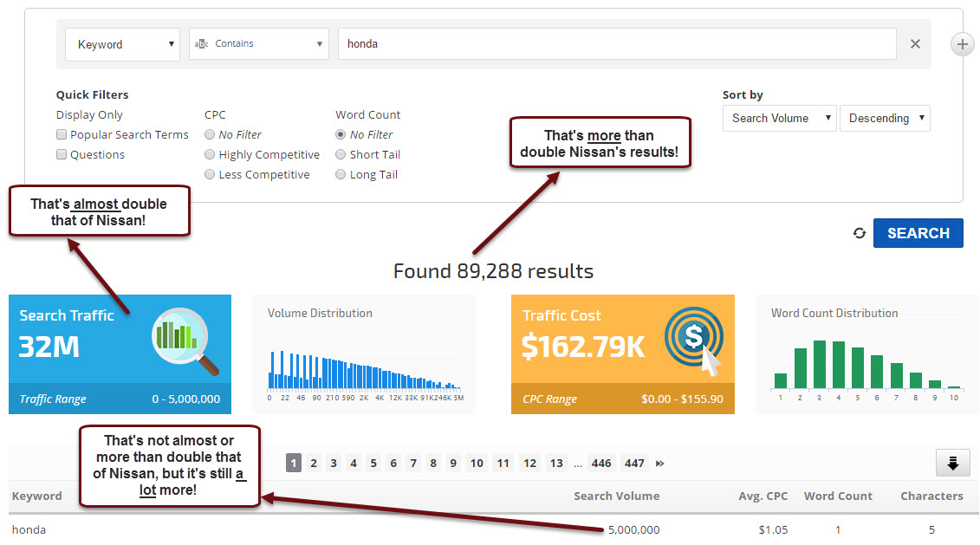Go to results page 12
This screenshot has width=980, height=545.
(530, 464)
